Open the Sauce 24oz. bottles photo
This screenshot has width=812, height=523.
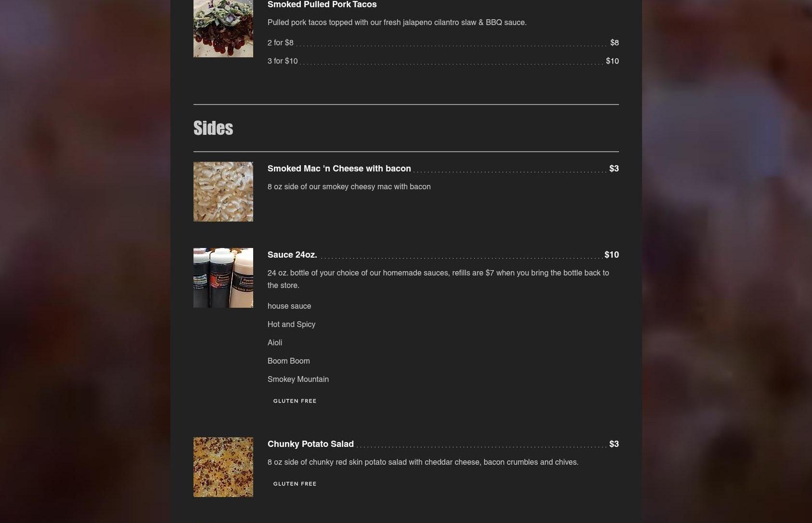[x=223, y=278]
